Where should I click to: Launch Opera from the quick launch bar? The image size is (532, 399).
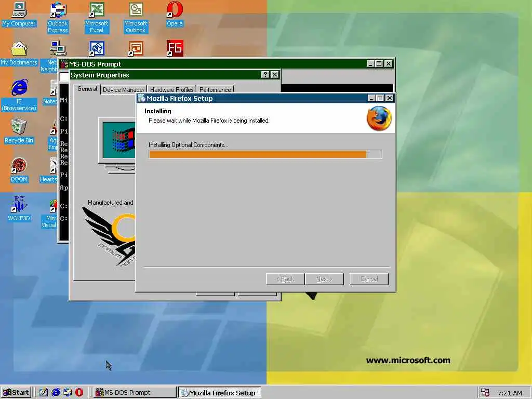tap(79, 393)
